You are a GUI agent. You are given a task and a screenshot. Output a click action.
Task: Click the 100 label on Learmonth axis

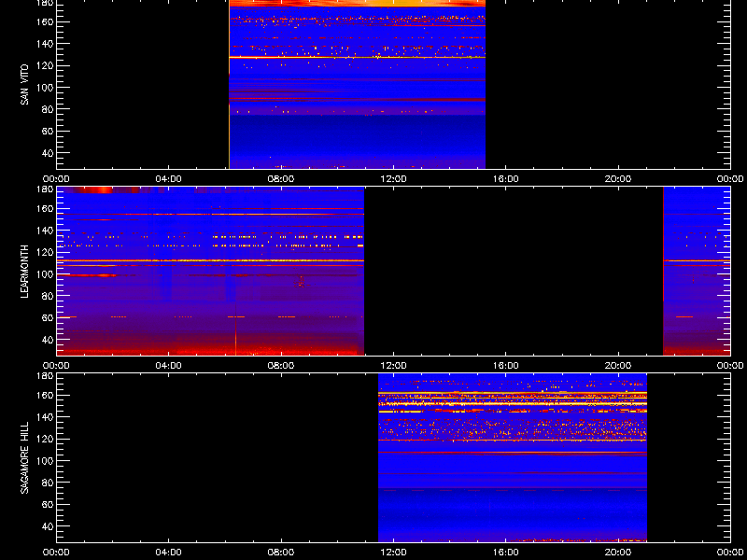pyautogui.click(x=45, y=274)
